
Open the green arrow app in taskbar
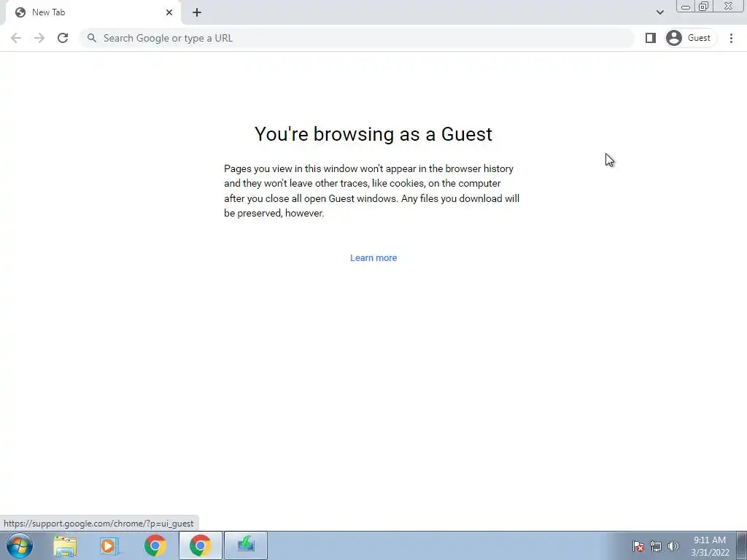(x=246, y=545)
